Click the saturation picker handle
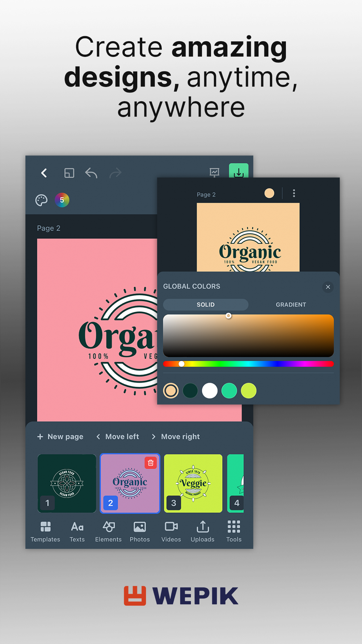This screenshot has height=644, width=362. (x=228, y=316)
